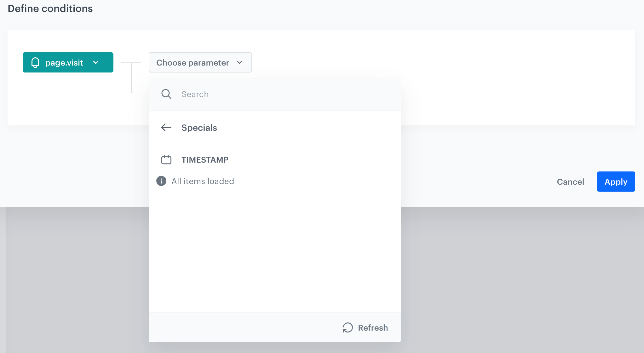Open the page.visit event dropdown
Viewport: 644px width, 353px height.
pyautogui.click(x=68, y=62)
